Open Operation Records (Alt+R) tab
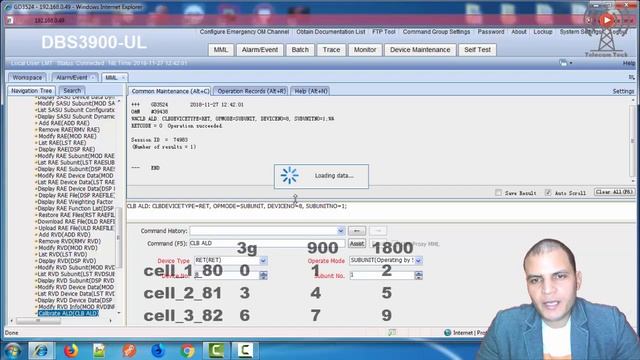The width and height of the screenshot is (640, 360). [x=251, y=91]
